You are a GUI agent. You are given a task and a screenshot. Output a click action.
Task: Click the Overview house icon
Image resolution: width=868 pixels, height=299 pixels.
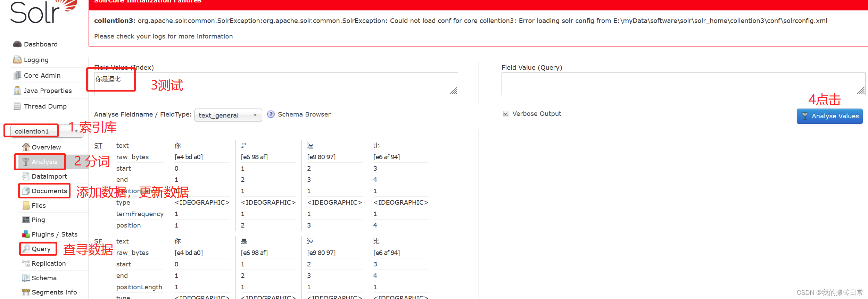point(26,147)
